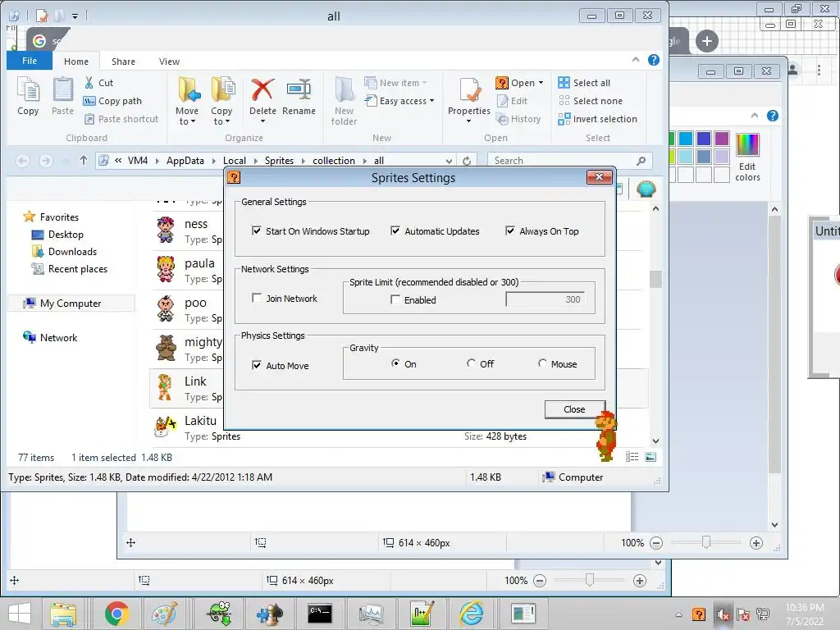
Task: Click the search magnifier icon
Action: (x=641, y=161)
